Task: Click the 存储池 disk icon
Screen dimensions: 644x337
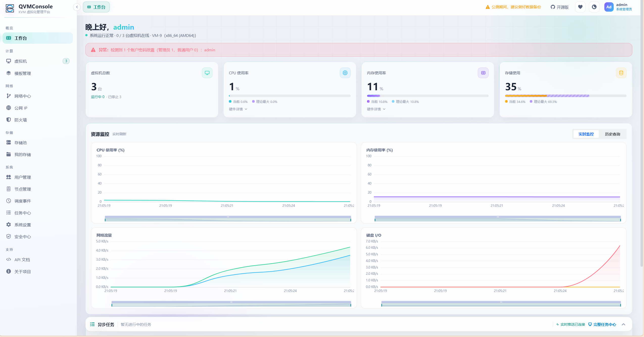Action: click(9, 143)
